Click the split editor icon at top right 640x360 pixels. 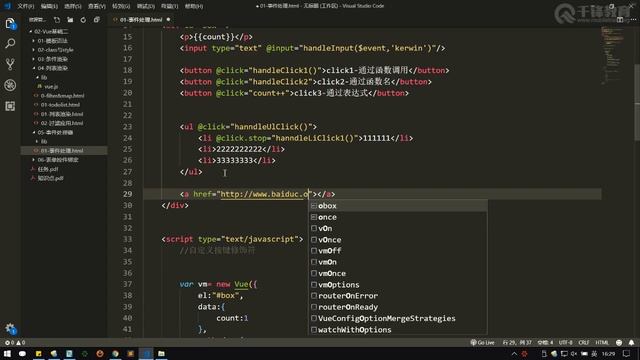620,20
